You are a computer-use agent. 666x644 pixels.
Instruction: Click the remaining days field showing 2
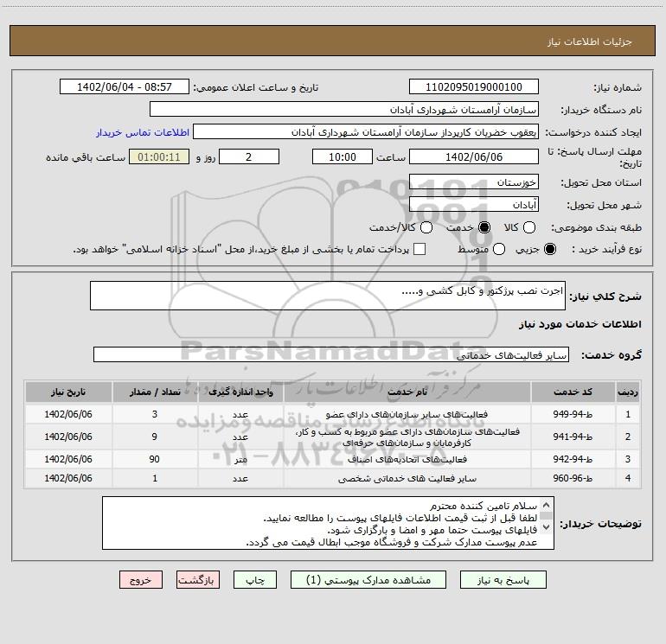(x=249, y=156)
